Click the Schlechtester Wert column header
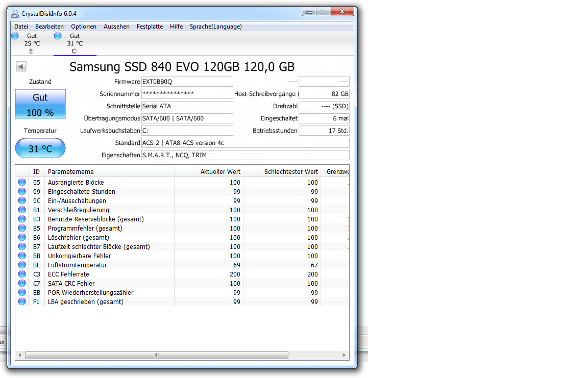 [x=282, y=171]
